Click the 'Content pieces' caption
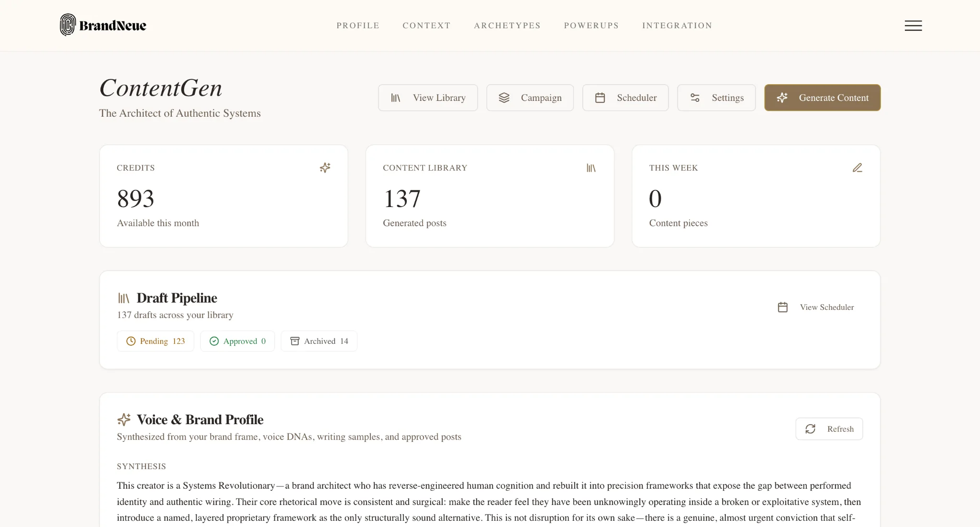Screen dimensions: 980x527 coord(678,223)
